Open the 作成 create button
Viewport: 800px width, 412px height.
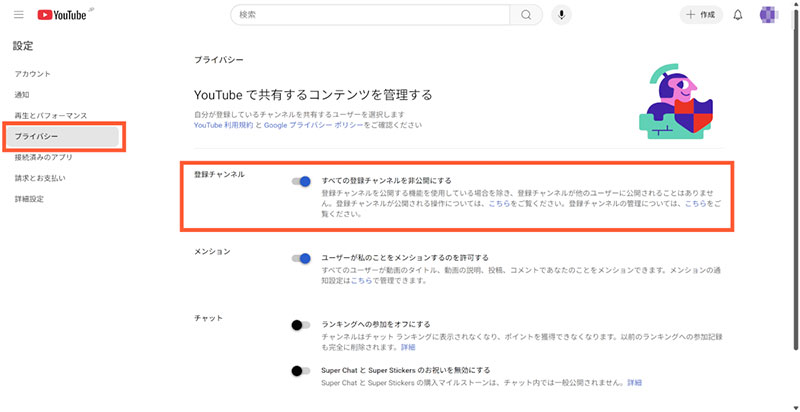[x=701, y=15]
